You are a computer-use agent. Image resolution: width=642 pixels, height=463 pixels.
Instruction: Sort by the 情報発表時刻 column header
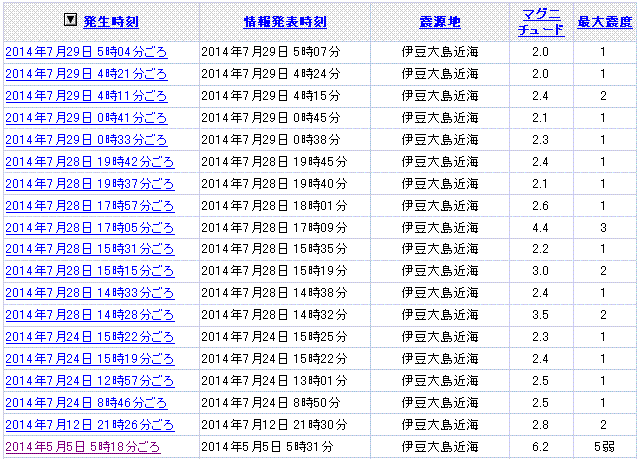[x=285, y=22]
